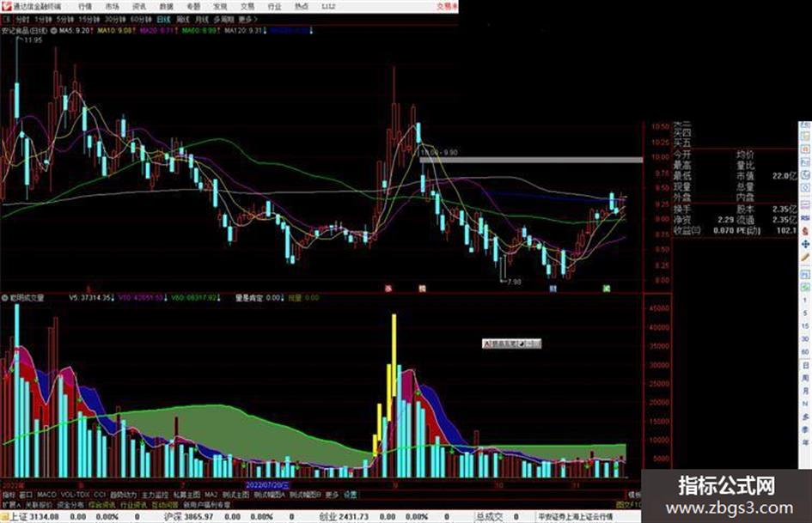Switch chart to 60分钟 period

tap(141, 19)
